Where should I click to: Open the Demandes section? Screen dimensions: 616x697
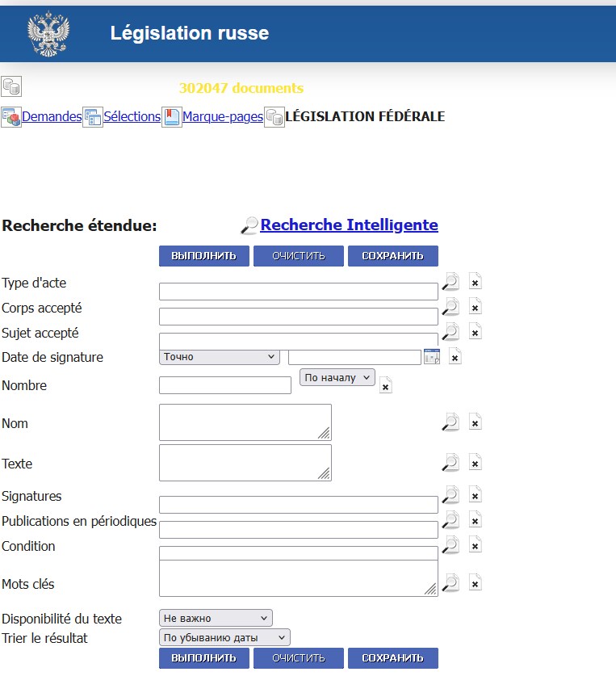[x=52, y=117]
